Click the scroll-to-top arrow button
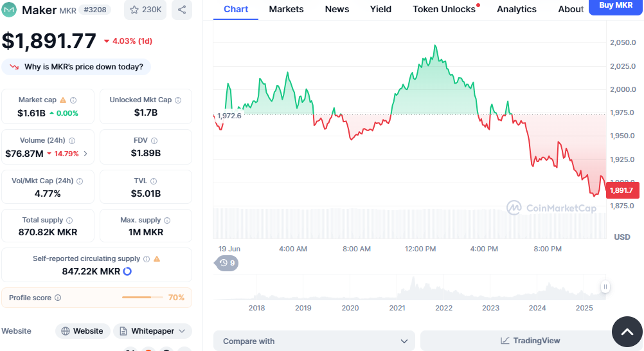This screenshot has height=351, width=644. point(627,332)
